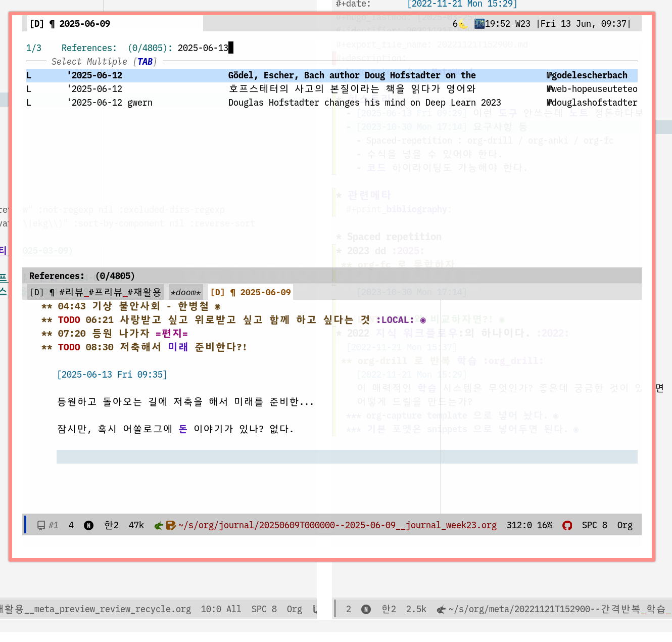Toggle TODO state on 08:30 저축해서 heading

69,347
